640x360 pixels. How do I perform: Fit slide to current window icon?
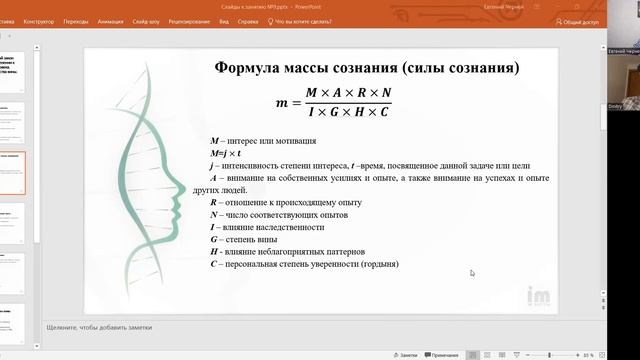(602, 355)
